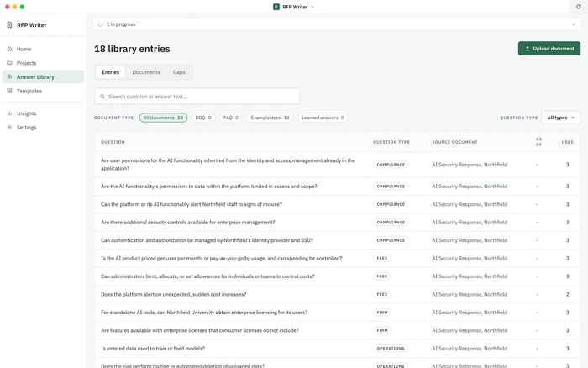588x368 pixels.
Task: Open the alert Northfield staff misuse question
Action: [337, 204]
